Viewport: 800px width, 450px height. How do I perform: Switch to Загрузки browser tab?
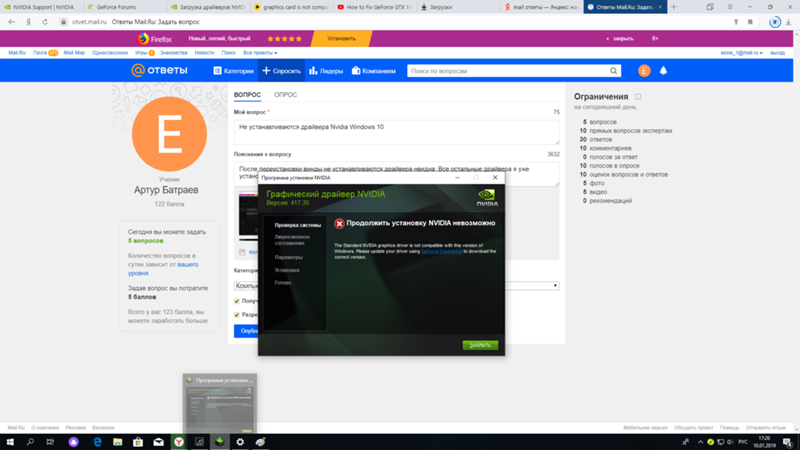tap(457, 7)
